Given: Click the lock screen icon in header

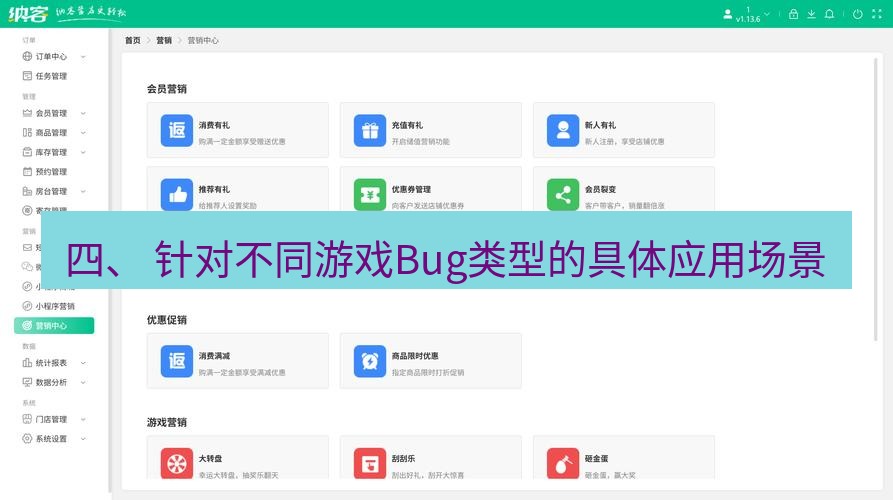Looking at the screenshot, I should point(793,14).
